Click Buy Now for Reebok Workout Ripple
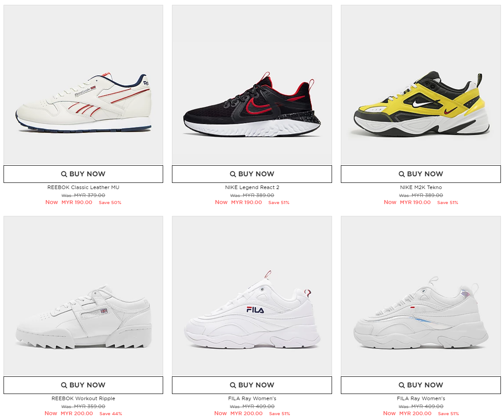504x420 pixels. point(83,385)
